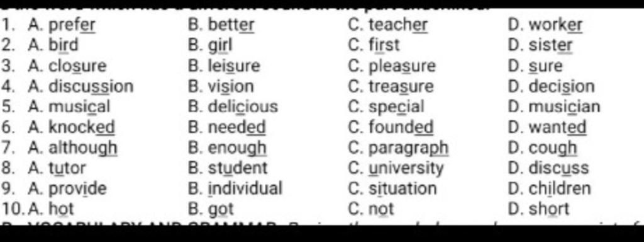Image resolution: width=644 pixels, height=242 pixels.
Task: Select answer D. discuss in question 8
Action: tap(548, 168)
